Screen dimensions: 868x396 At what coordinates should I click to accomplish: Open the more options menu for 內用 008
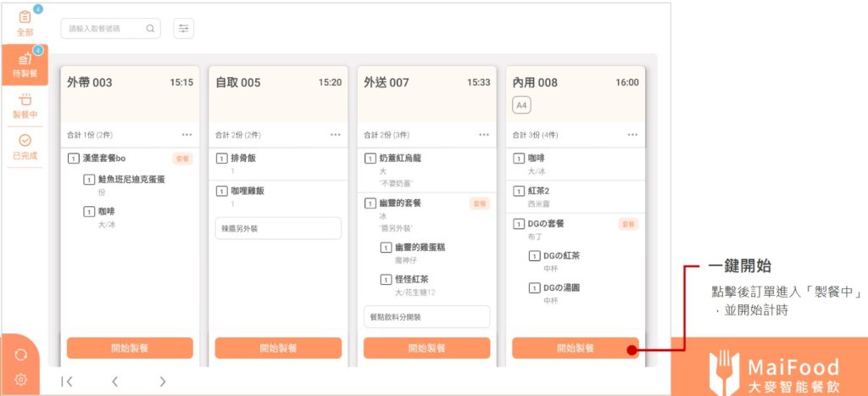coord(632,135)
